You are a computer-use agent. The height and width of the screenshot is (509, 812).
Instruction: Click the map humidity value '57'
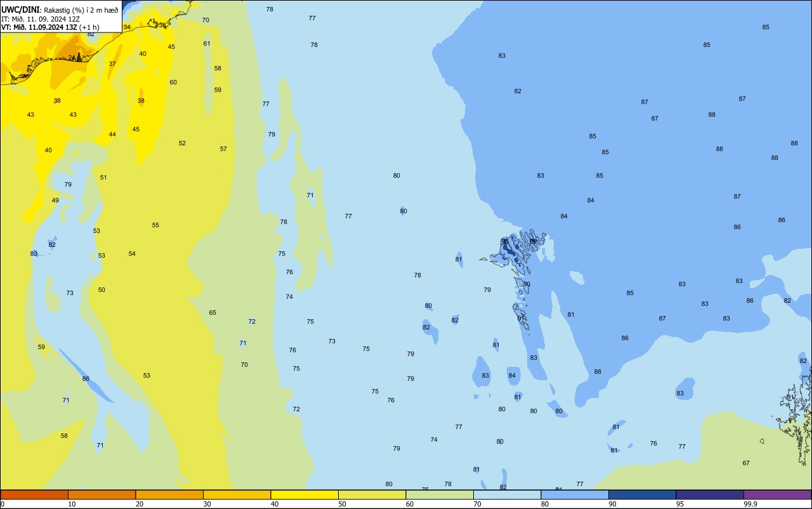click(223, 149)
